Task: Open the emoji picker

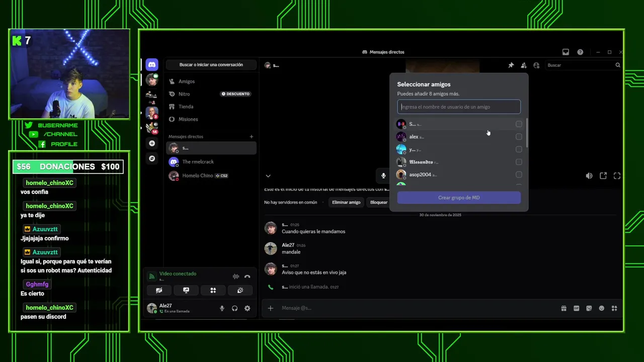Action: tap(601, 308)
